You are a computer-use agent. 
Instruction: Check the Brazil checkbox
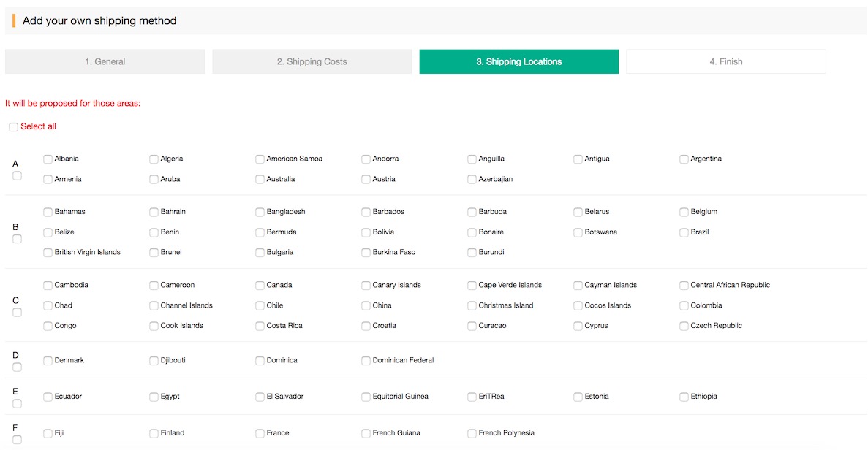click(x=684, y=232)
